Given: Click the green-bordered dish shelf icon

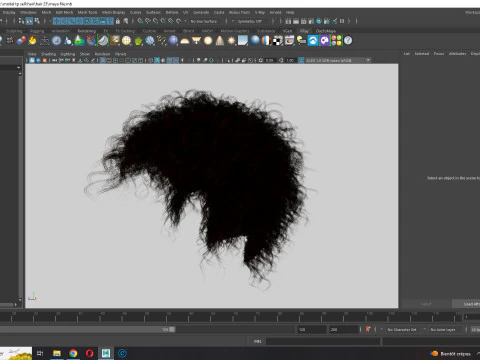Looking at the screenshot, I should (x=103, y=41).
